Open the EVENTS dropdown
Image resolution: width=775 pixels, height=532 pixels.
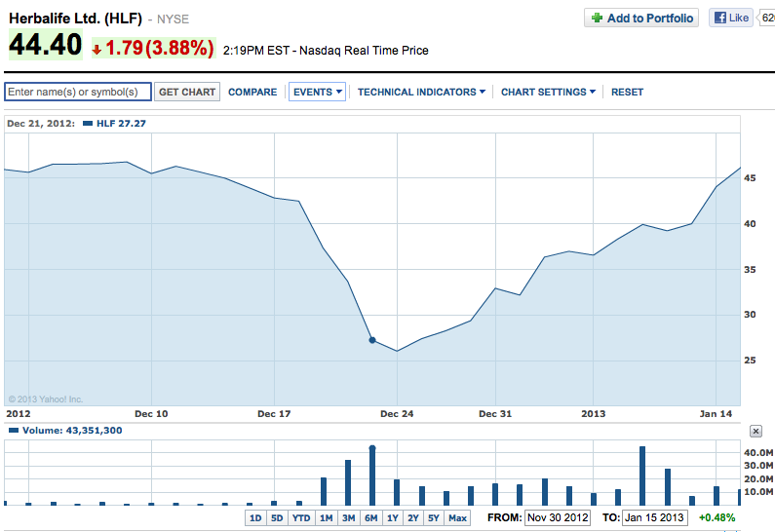(x=318, y=92)
